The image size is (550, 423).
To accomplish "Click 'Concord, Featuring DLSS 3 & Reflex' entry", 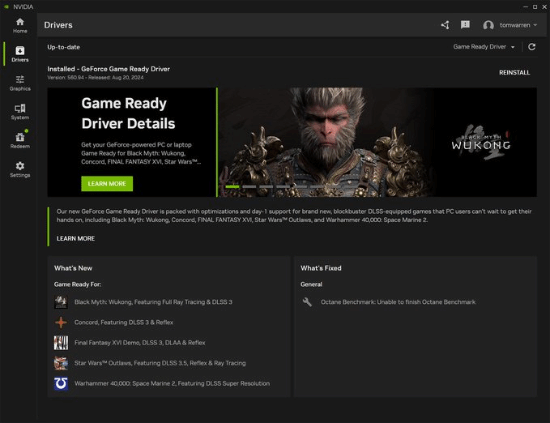I will [124, 322].
